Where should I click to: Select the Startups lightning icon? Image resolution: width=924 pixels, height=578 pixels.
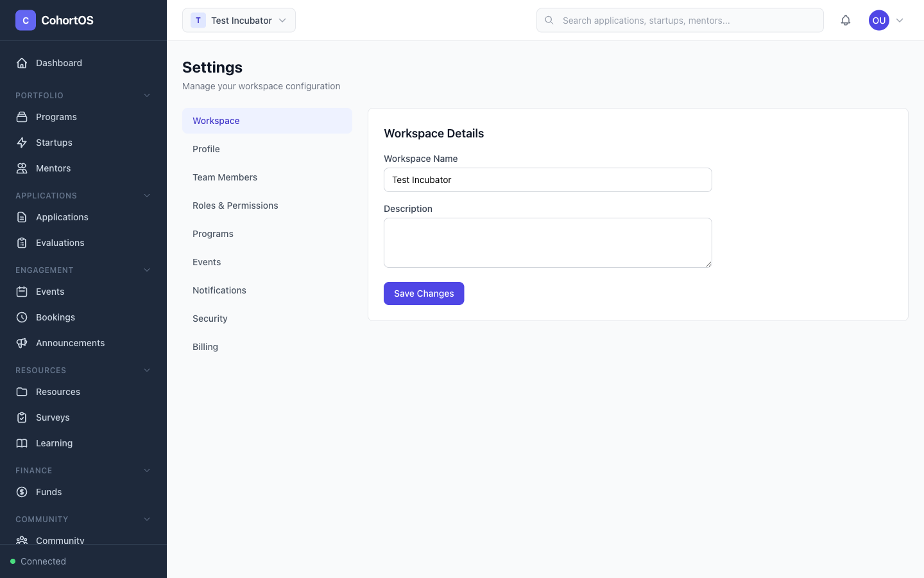[22, 143]
